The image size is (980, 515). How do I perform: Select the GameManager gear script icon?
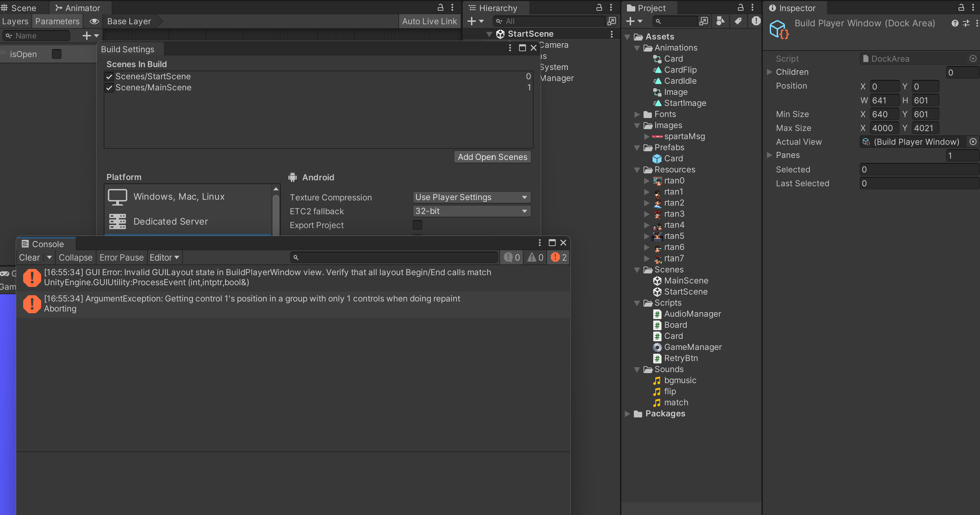coord(657,347)
